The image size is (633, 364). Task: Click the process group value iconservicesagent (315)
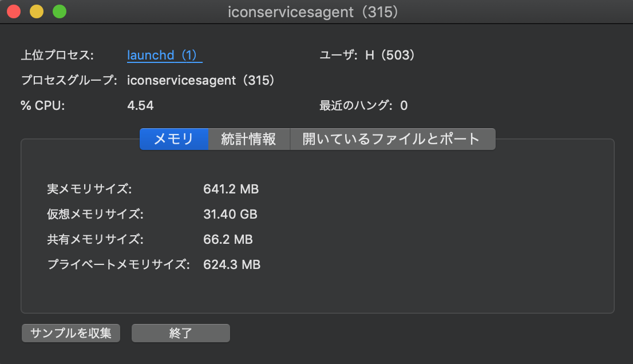click(201, 80)
